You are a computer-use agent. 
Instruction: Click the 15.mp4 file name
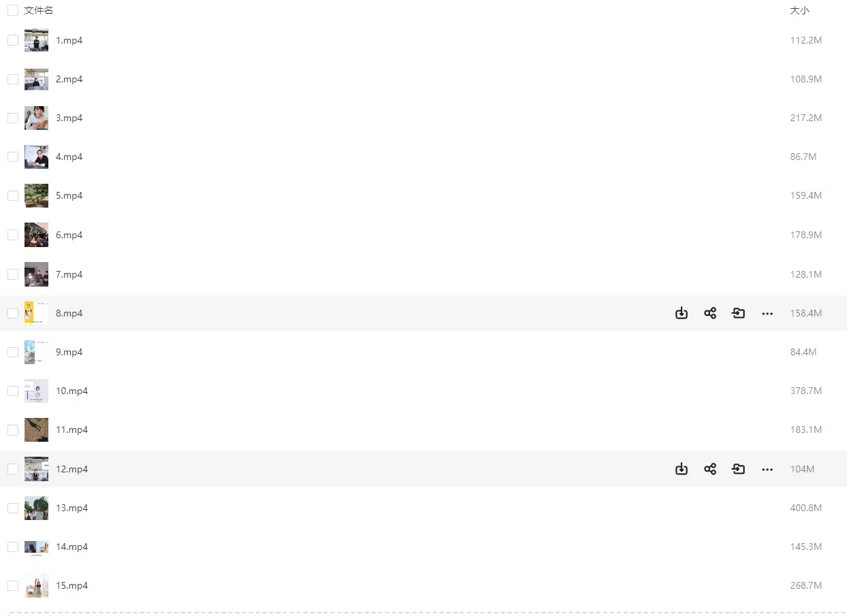71,585
